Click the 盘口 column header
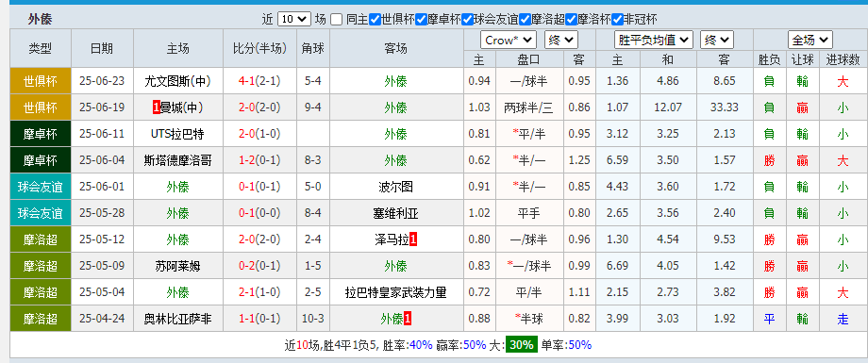Viewport: 868px width, 363px height. click(x=528, y=59)
